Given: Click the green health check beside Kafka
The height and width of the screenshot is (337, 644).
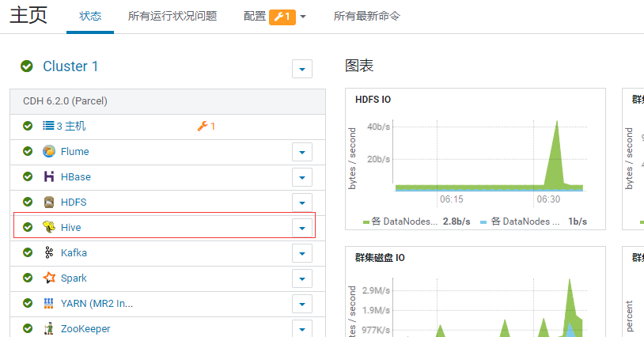Looking at the screenshot, I should point(28,252).
